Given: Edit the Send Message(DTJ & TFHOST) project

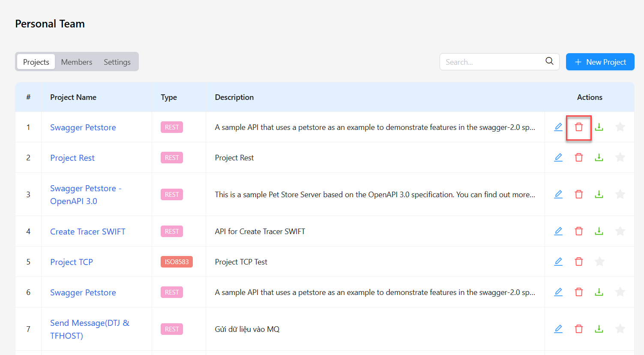Looking at the screenshot, I should click(558, 329).
